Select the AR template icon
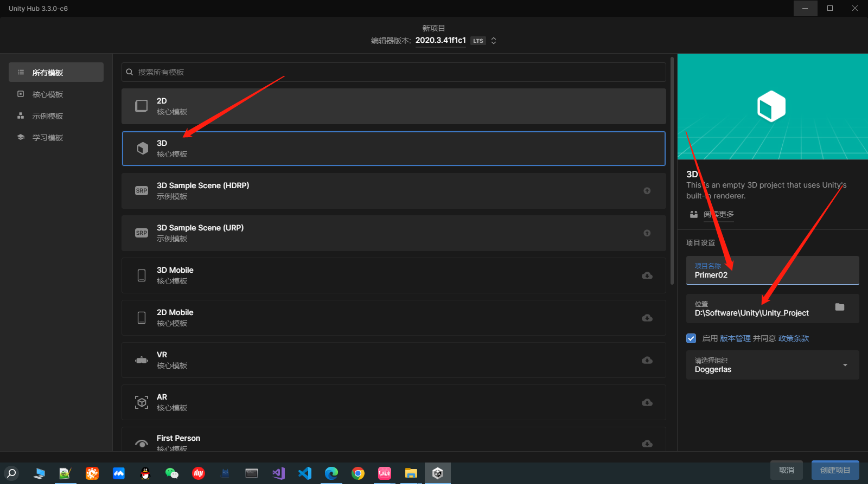 click(142, 402)
